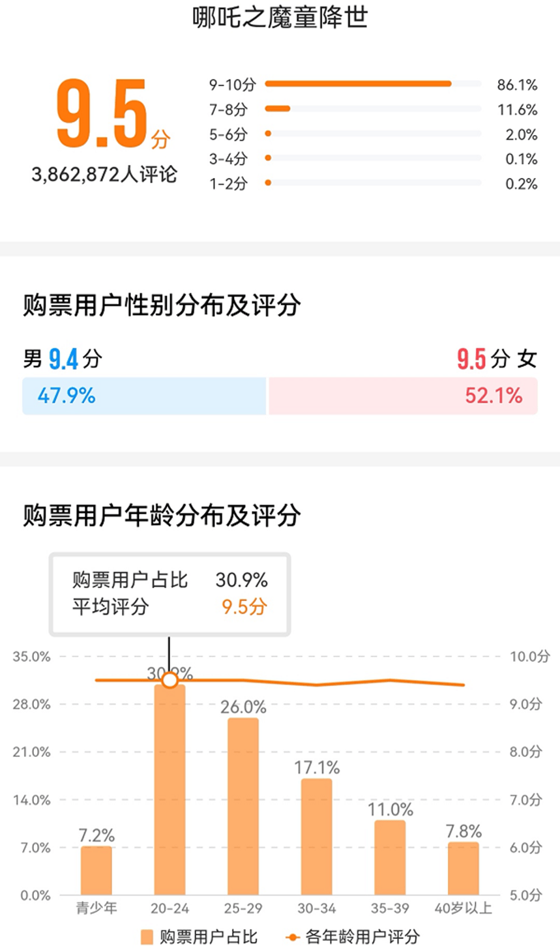This screenshot has width=560, height=948.
Task: Click the white circle marker on the rating line
Action: click(x=170, y=680)
